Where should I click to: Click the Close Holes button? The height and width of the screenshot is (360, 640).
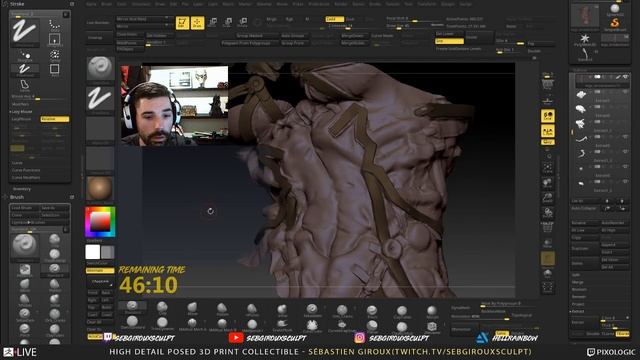pos(130,35)
